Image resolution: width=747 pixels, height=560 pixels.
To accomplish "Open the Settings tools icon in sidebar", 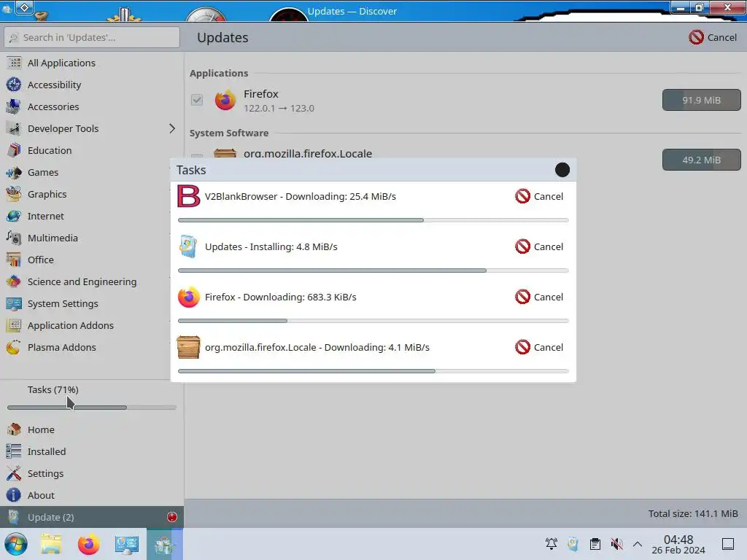I will coord(14,473).
